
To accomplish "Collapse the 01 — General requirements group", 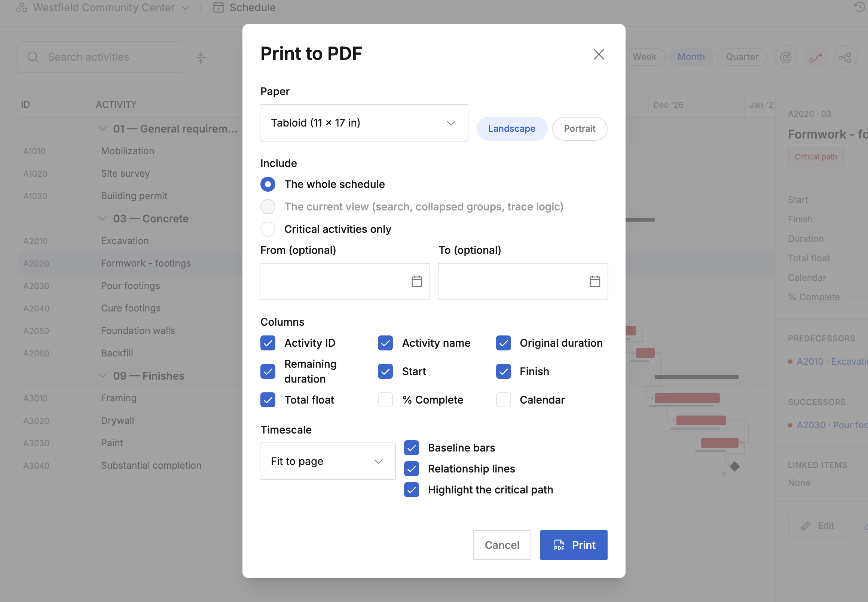I will 102,129.
